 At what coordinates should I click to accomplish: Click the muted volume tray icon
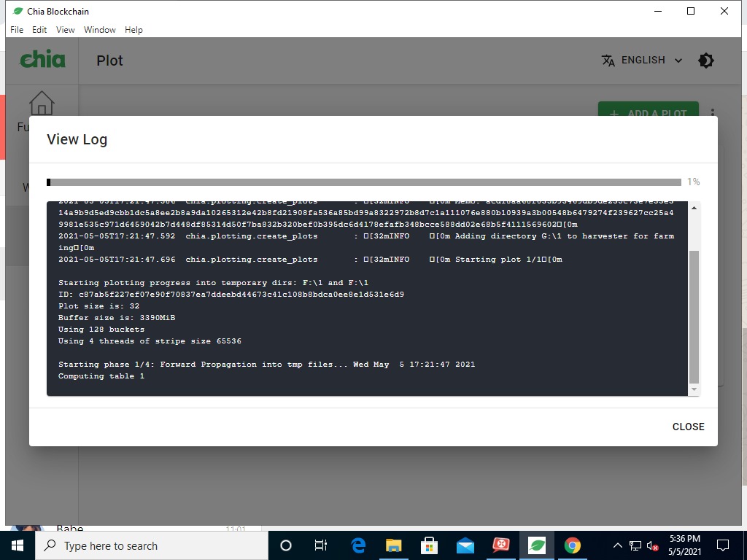652,546
